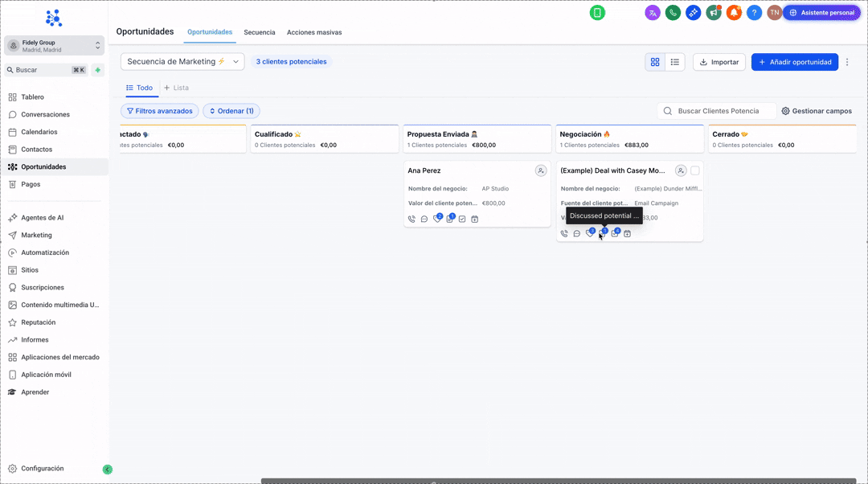Screen dimensions: 868x484
Task: Click assign user icon on Ana Perez card
Action: (x=541, y=170)
